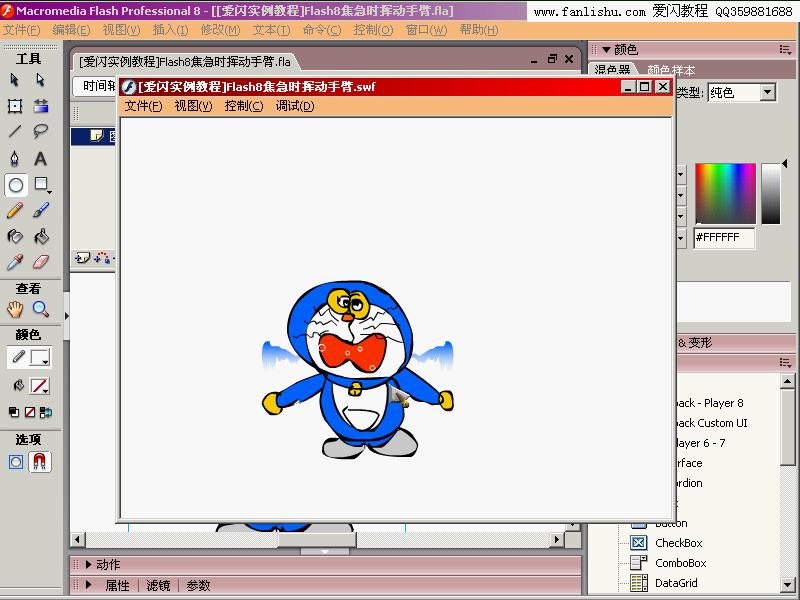Select the Subselection (white arrow) tool
Viewport: 800px width, 600px height.
click(x=40, y=80)
